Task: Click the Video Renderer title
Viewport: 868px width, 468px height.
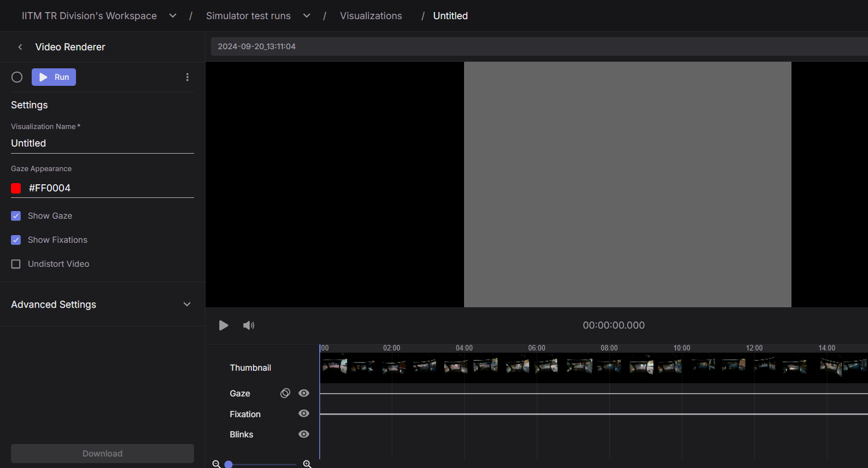Action: tap(70, 47)
